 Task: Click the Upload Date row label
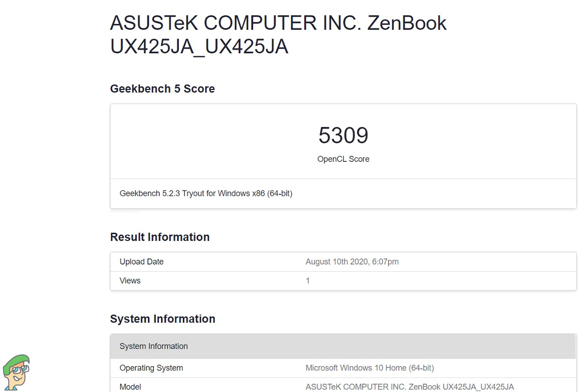[141, 261]
